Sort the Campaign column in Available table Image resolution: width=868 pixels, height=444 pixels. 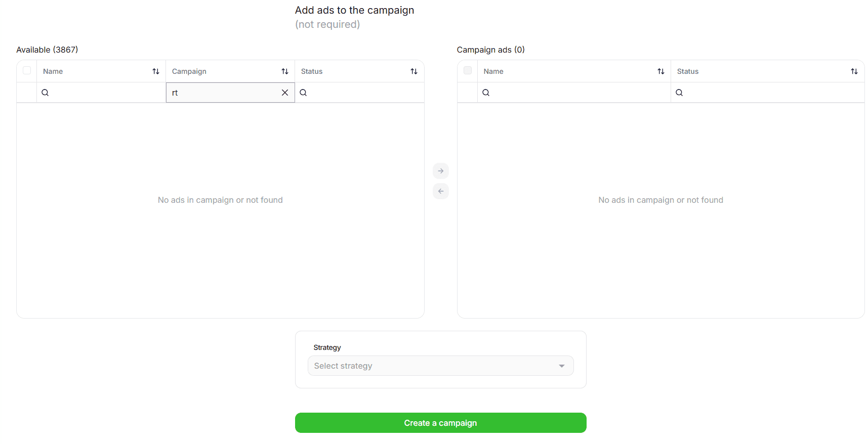click(x=285, y=71)
